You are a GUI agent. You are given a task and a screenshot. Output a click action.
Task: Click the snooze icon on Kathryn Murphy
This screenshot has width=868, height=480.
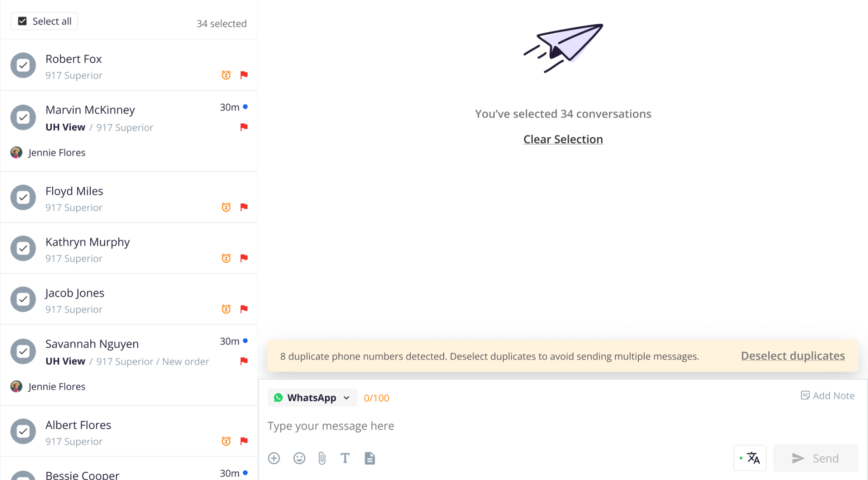226,258
